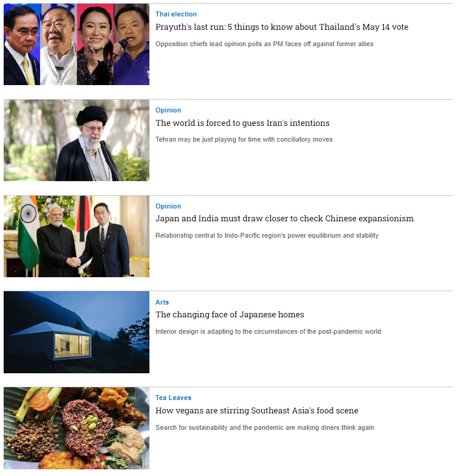Open the Tea Leaves category link
Screen dimensions: 458x476
pyautogui.click(x=173, y=398)
